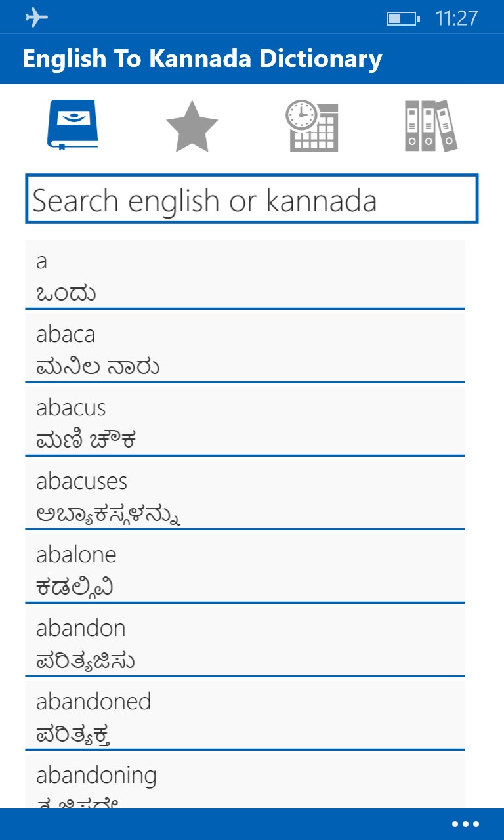Screen dimensions: 504x840
Task: Tap the airplane mode status icon
Action: click(x=37, y=18)
